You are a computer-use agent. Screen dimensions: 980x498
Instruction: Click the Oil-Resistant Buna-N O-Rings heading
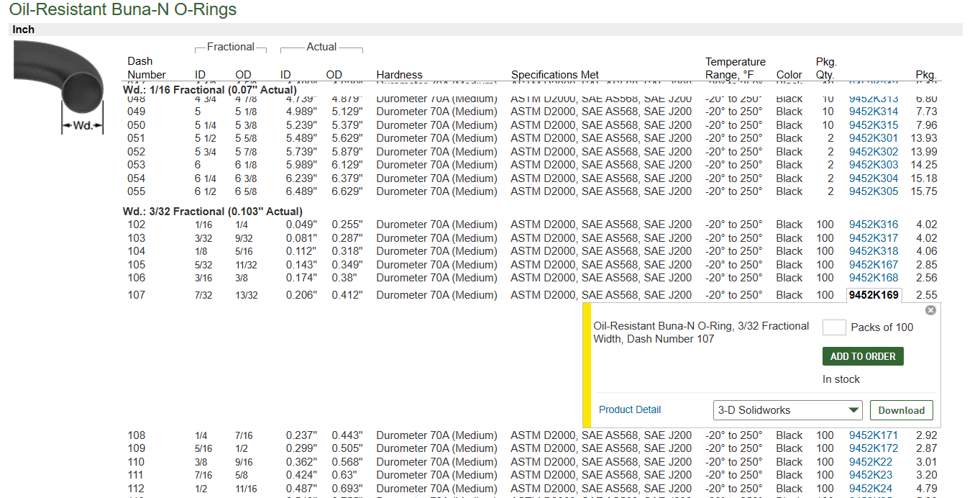[x=123, y=10]
